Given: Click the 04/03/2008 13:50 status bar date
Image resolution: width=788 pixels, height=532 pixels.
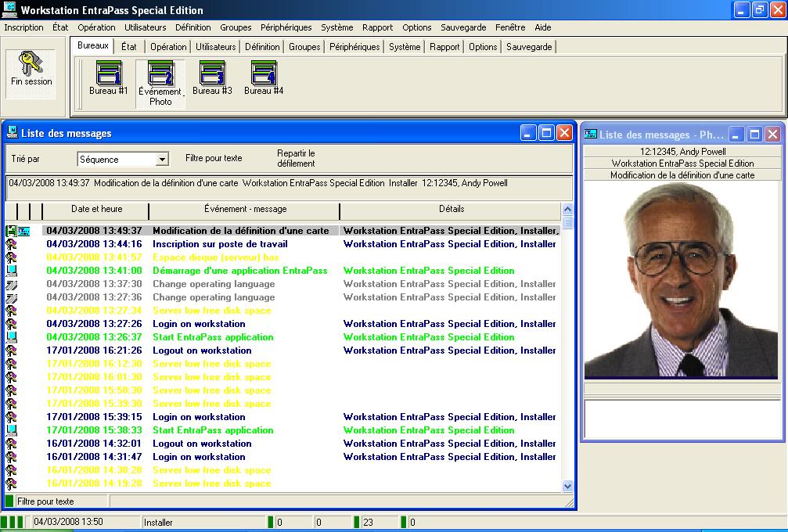Looking at the screenshot, I should point(68,522).
